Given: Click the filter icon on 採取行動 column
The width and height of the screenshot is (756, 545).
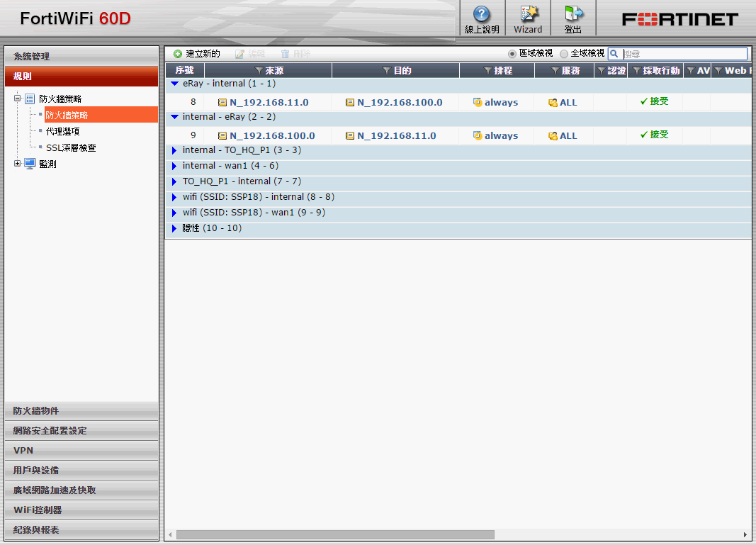Looking at the screenshot, I should click(x=637, y=71).
